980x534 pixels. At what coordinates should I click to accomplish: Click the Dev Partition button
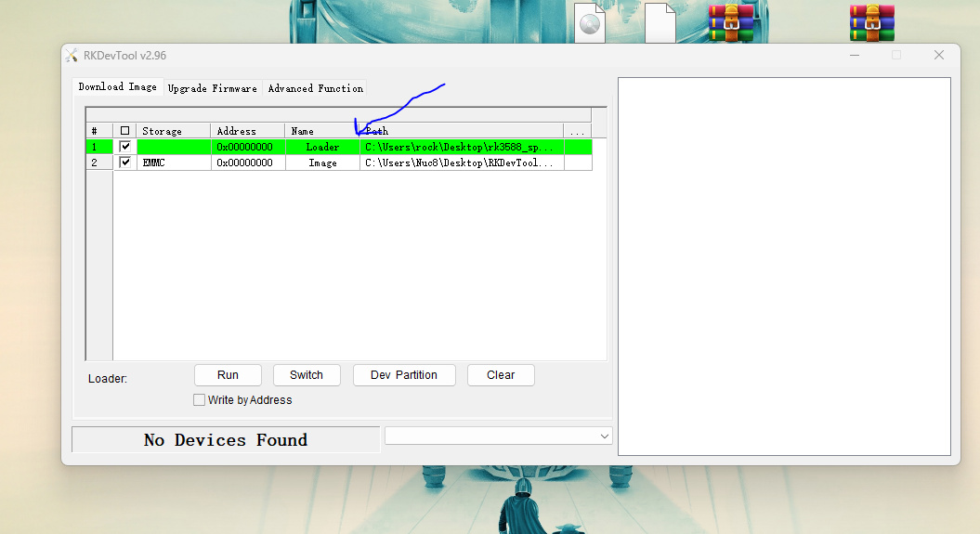point(404,375)
